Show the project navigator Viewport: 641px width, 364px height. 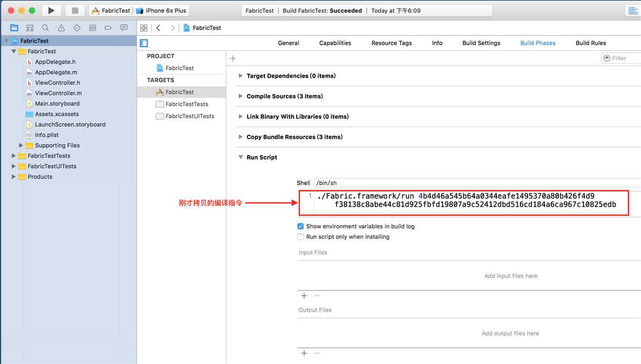pos(14,28)
